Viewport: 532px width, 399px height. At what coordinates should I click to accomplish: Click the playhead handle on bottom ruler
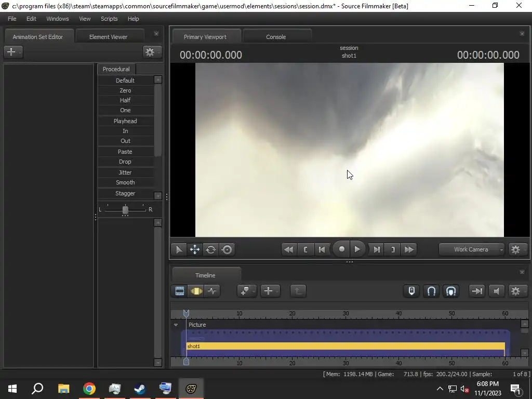pos(186,362)
